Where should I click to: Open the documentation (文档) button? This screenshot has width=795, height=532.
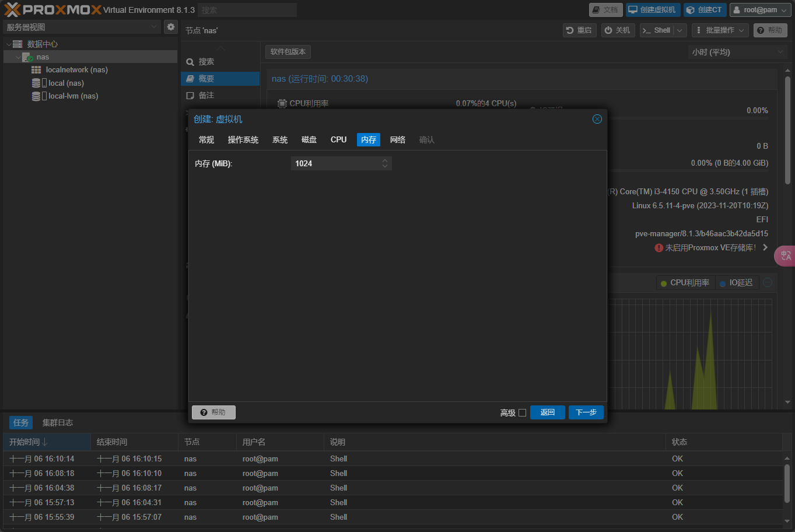605,10
